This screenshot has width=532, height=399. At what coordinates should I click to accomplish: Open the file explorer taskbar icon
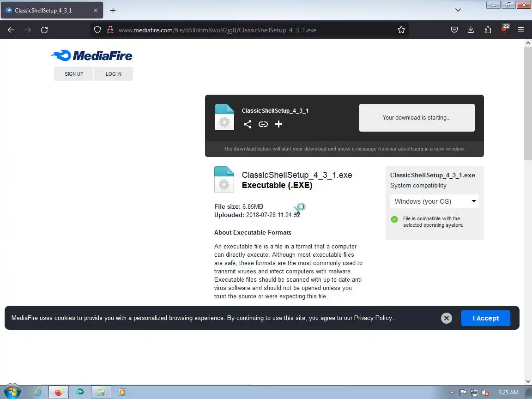(x=101, y=392)
